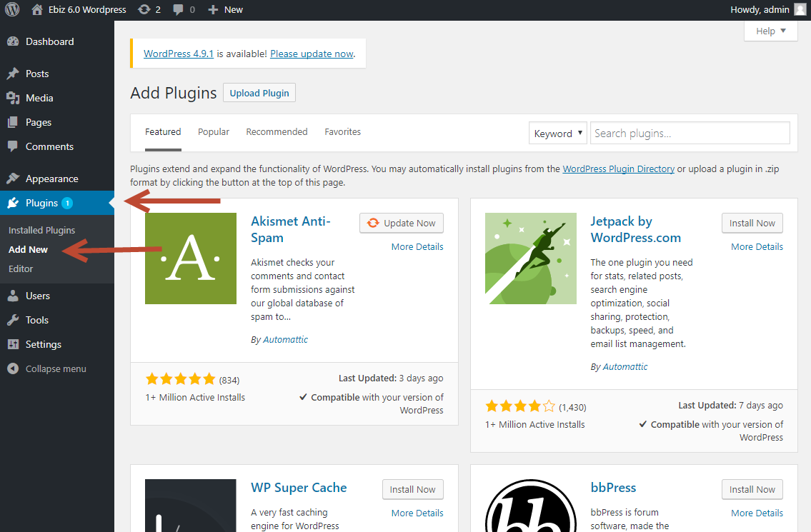Viewport: 811px width, 532px height.
Task: Click the bbPress title link
Action: coord(613,488)
